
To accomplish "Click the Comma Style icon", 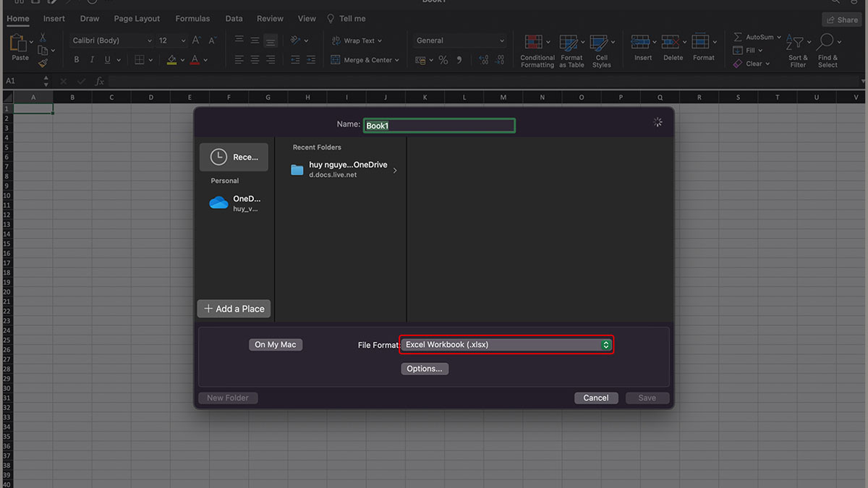I will [x=459, y=61].
